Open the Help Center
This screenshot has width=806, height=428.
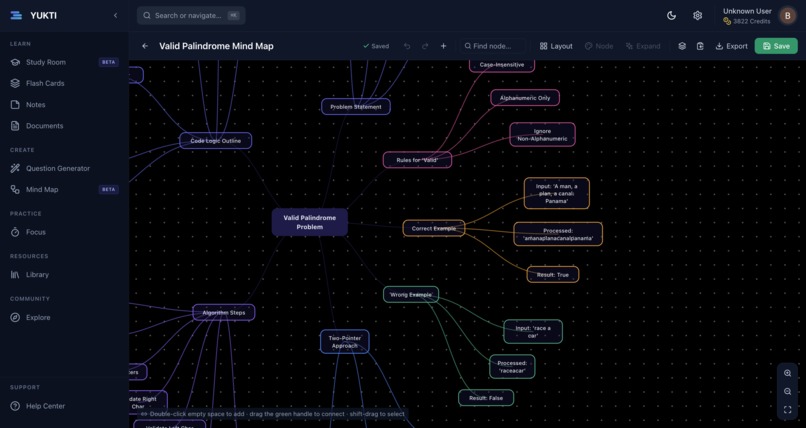(64, 406)
